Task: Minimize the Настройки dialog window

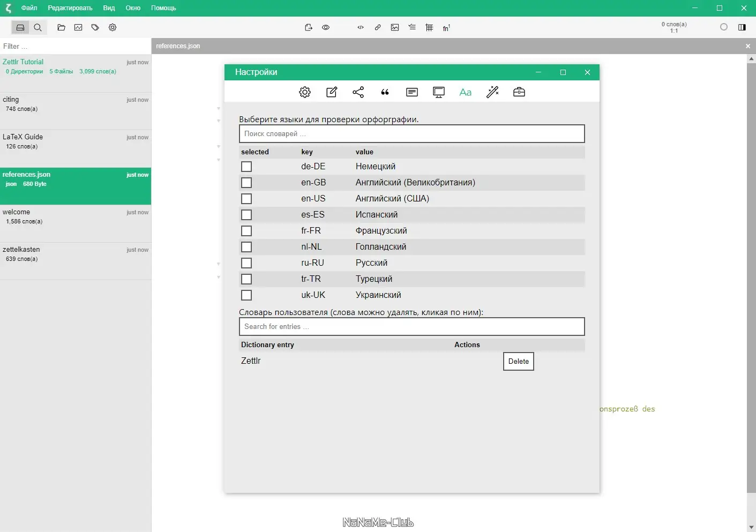Action: coord(538,72)
